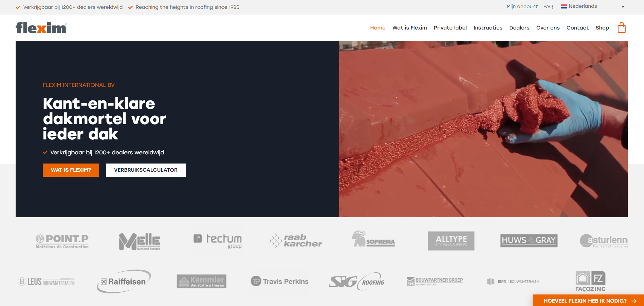This screenshot has height=306, width=644.
Task: Open the Dealers menu item
Action: (519, 28)
